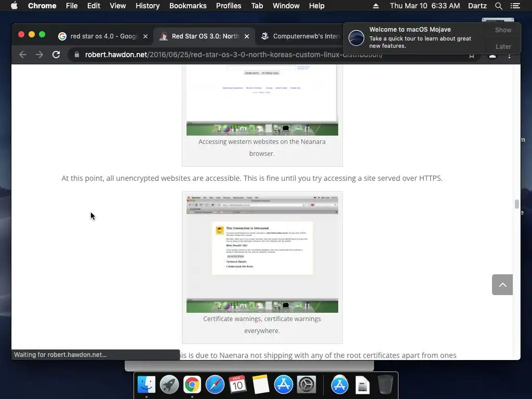
Task: Open Safari from the Dock
Action: coord(215,385)
